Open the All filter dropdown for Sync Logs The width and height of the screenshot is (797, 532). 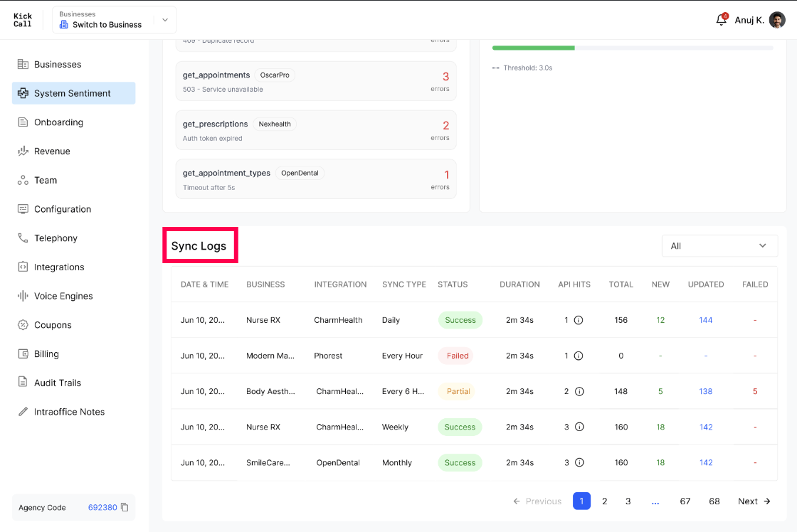click(x=719, y=246)
